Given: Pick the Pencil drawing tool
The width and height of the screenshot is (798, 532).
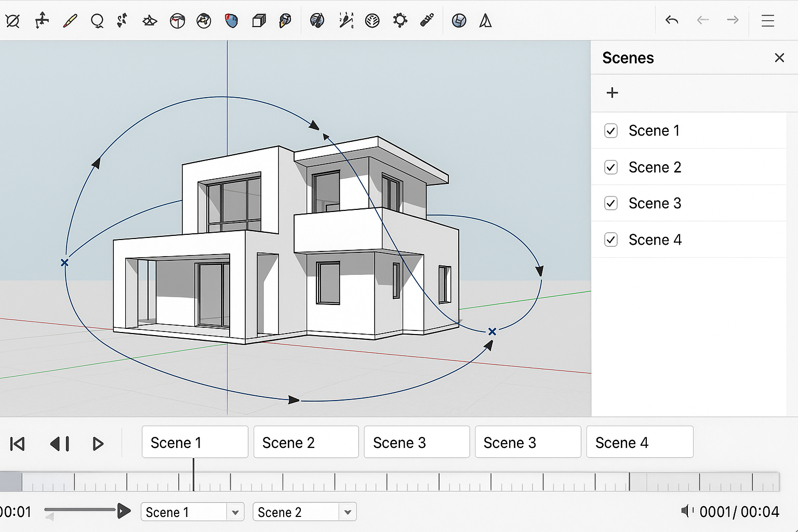Looking at the screenshot, I should coord(70,21).
